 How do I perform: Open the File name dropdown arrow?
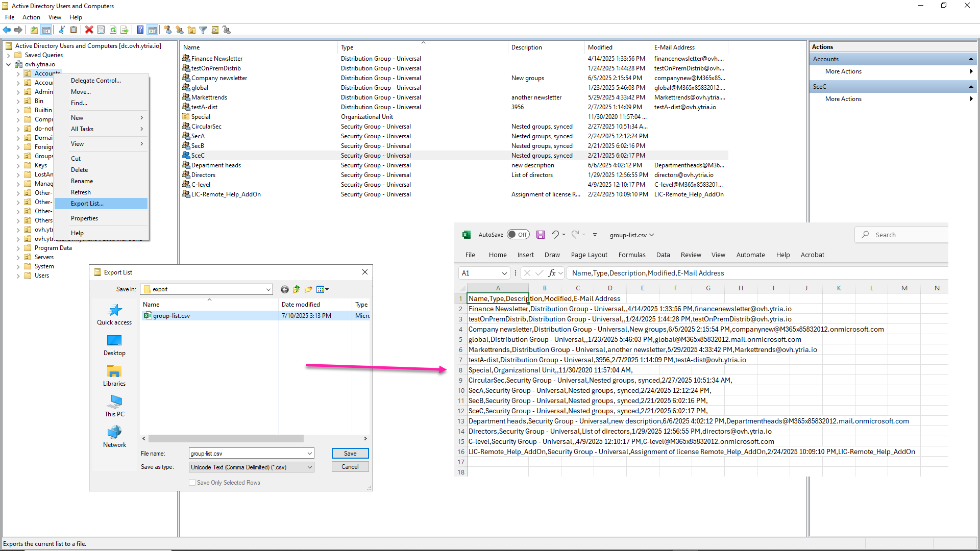click(x=309, y=453)
